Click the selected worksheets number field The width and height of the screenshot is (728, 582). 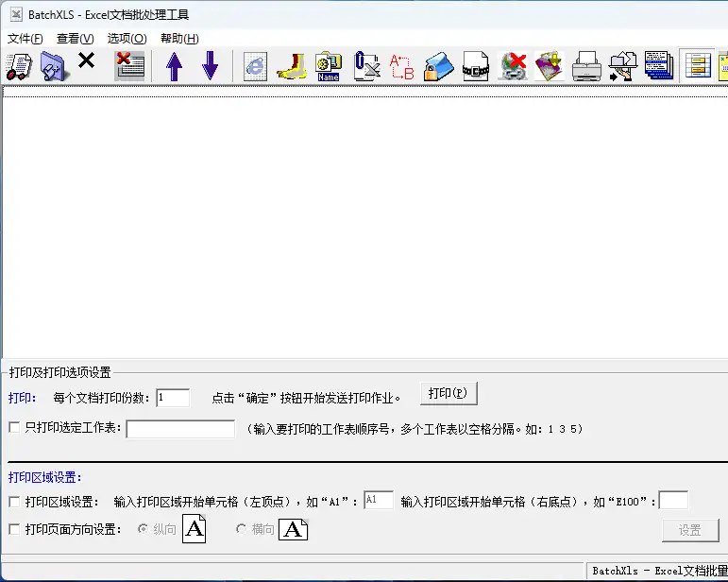pyautogui.click(x=180, y=429)
